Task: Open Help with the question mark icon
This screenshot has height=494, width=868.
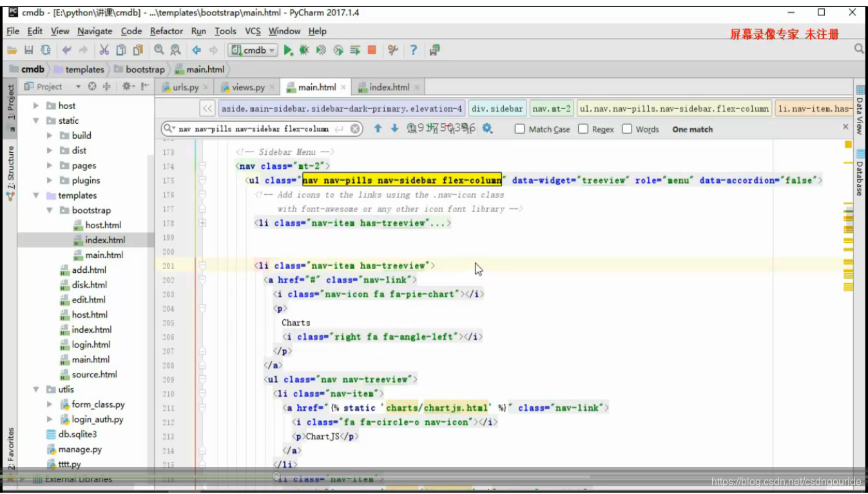Action: point(414,50)
